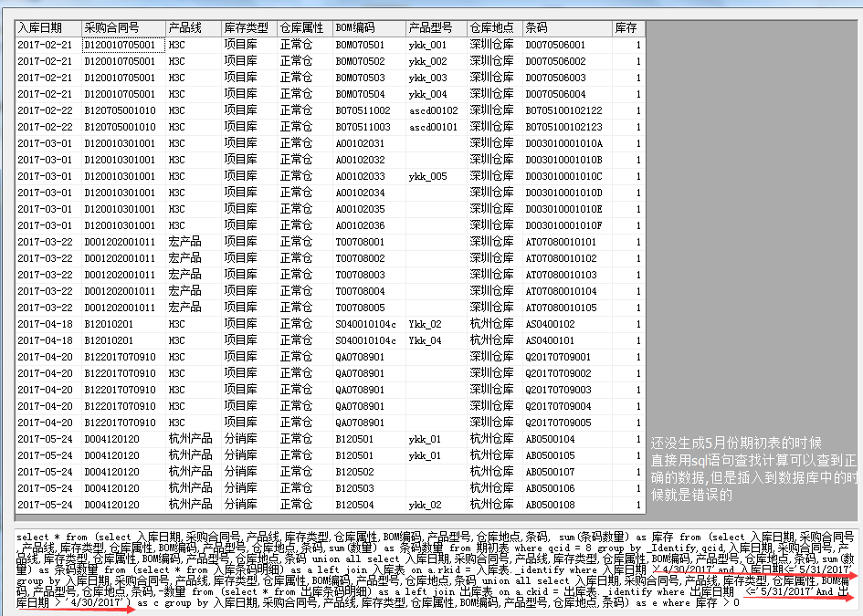Select barcode AB0500106
This screenshot has height=616, width=863.
click(x=567, y=488)
